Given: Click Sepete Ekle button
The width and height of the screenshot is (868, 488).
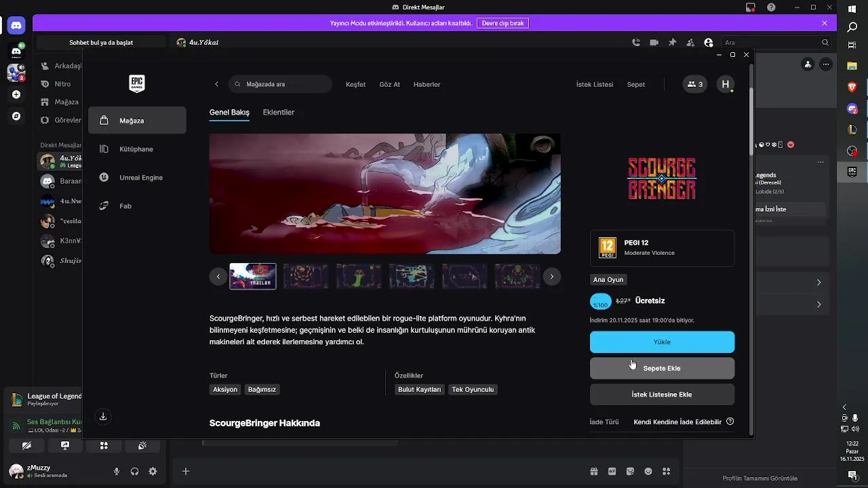Looking at the screenshot, I should pyautogui.click(x=662, y=368).
